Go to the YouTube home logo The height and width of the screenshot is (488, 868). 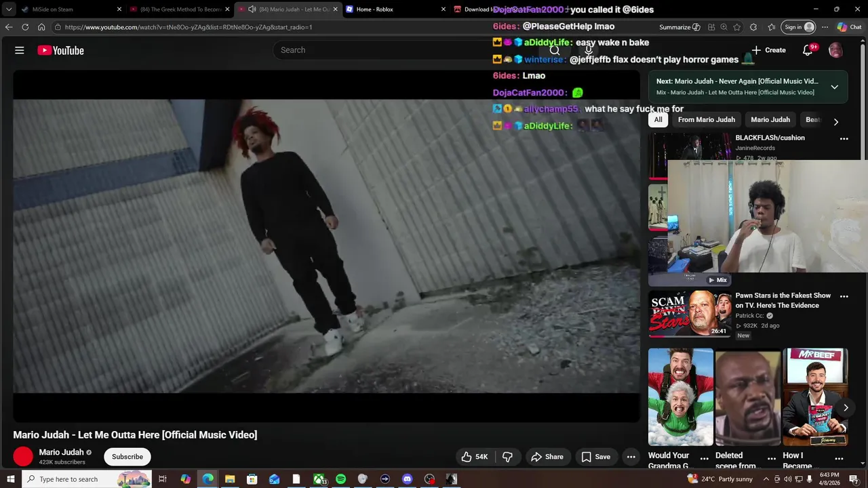pyautogui.click(x=60, y=50)
